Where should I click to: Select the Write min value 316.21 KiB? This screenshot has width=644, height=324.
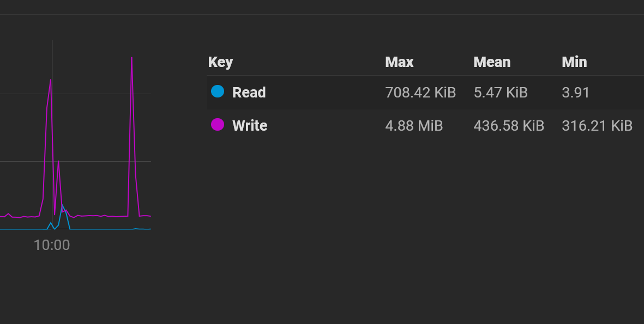pos(597,125)
